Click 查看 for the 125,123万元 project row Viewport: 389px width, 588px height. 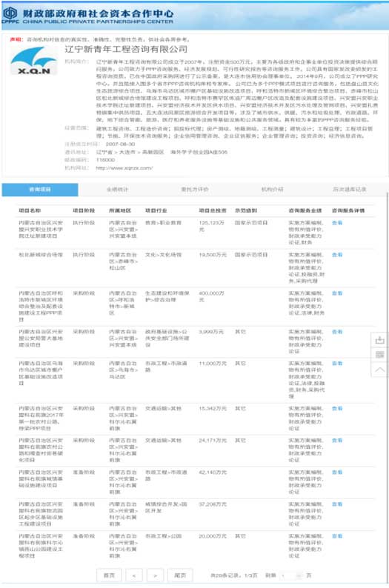click(337, 223)
